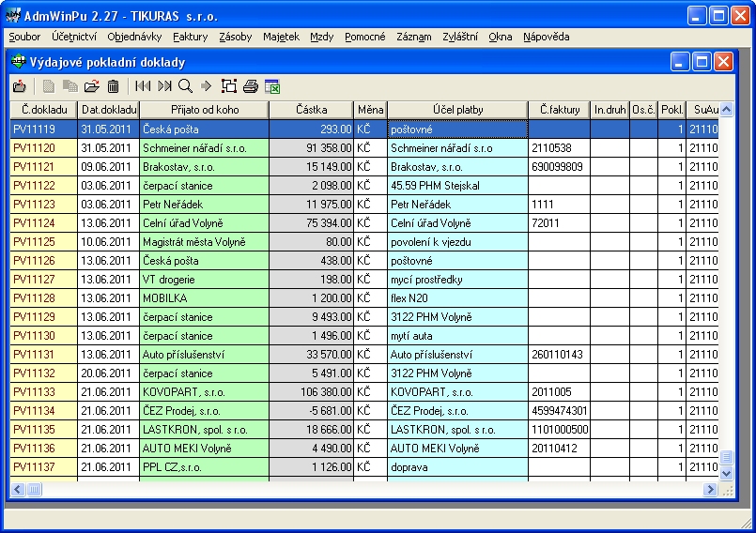Screen dimensions: 756x533
Task: Click the highlighted "poštovné" cell in row PV11119
Action: [457, 129]
